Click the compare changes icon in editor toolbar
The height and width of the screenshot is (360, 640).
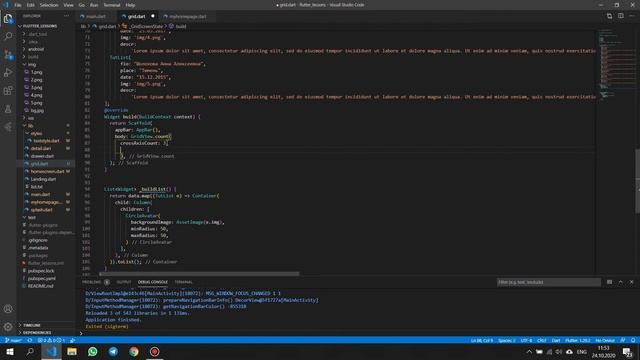tap(609, 16)
